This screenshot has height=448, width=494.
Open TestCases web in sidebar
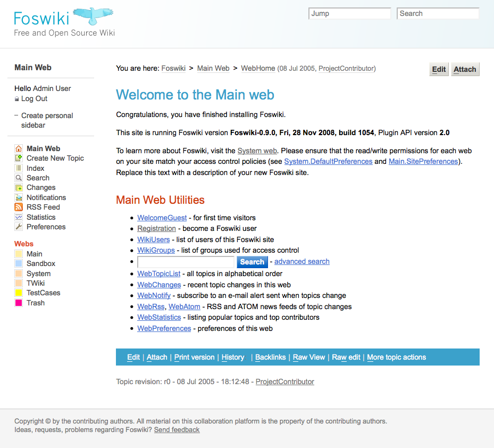(44, 293)
